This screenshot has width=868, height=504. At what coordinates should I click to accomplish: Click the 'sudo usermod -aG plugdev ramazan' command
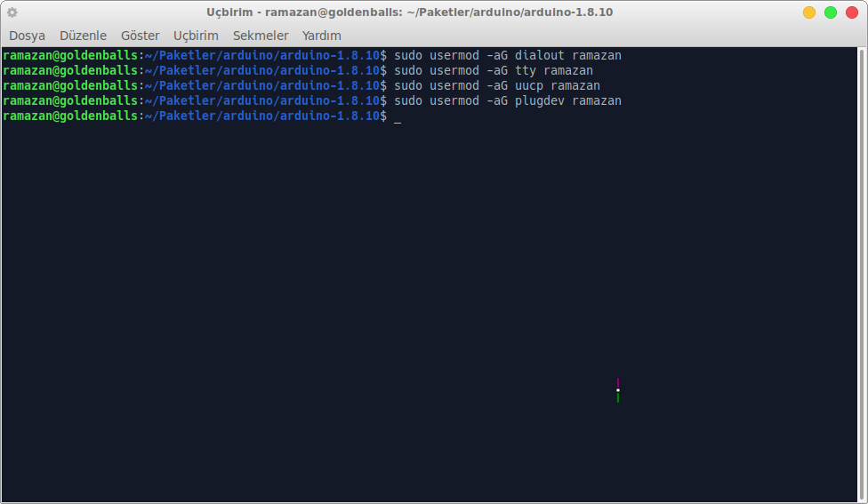pyautogui.click(x=508, y=100)
